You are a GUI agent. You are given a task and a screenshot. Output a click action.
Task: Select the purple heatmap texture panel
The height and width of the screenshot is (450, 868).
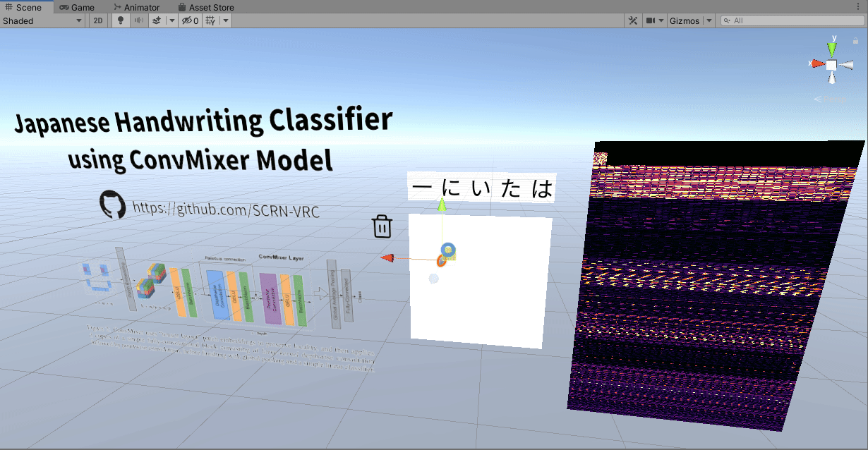(716, 285)
